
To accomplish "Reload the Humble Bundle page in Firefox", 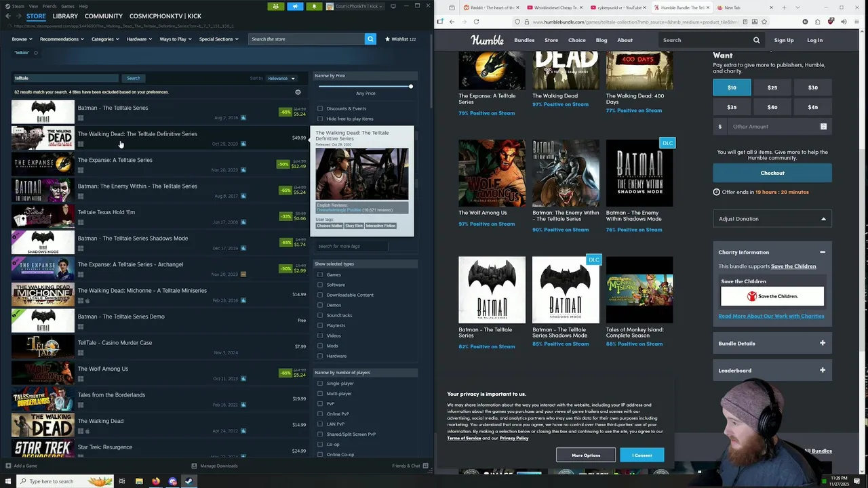I will pyautogui.click(x=476, y=22).
